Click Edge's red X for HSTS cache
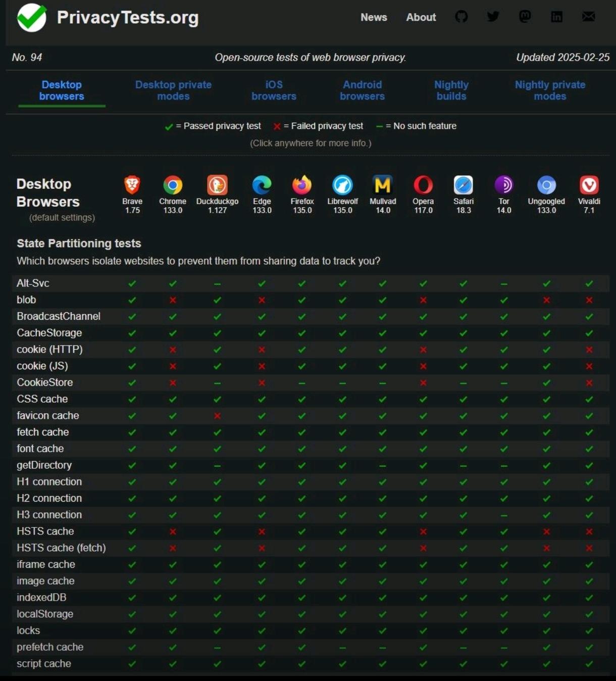Screen dimensions: 616x681 (262, 531)
